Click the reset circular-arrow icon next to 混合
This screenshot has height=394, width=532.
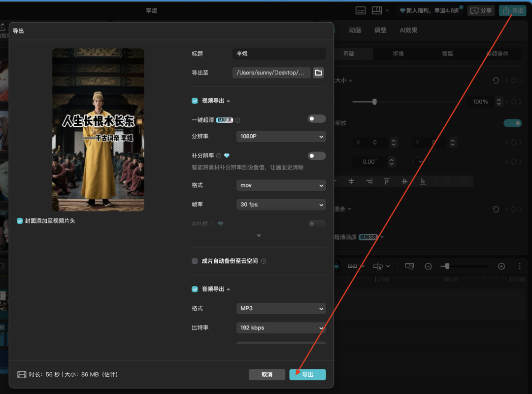495,209
